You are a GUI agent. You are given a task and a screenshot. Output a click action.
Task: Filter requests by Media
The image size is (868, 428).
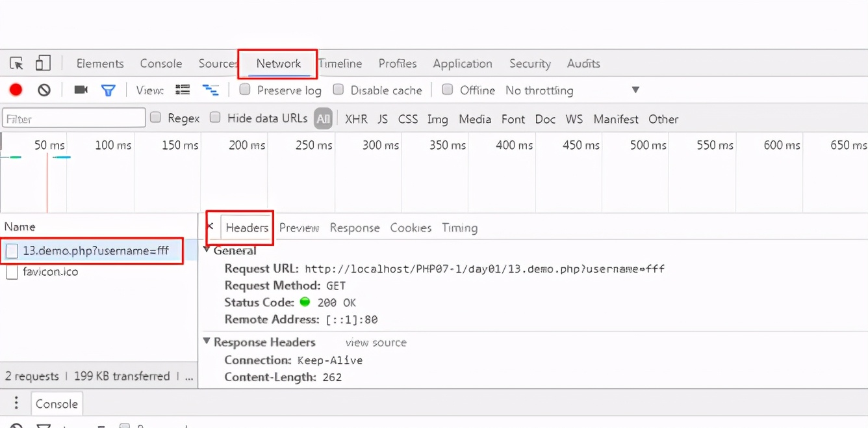point(475,119)
